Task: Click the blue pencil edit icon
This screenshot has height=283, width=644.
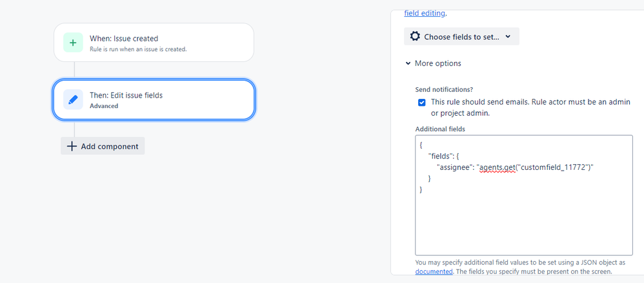Action: (73, 100)
